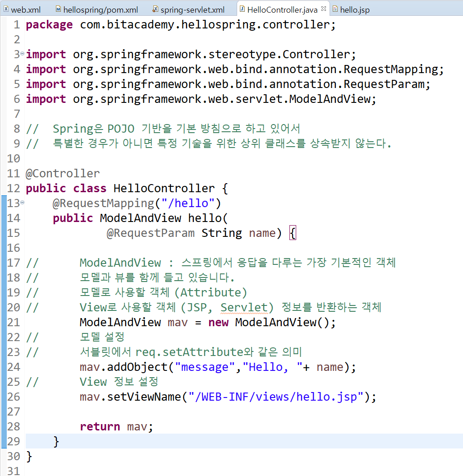Click the mav variable declaration on line 21
463x476 pixels.
[178, 322]
